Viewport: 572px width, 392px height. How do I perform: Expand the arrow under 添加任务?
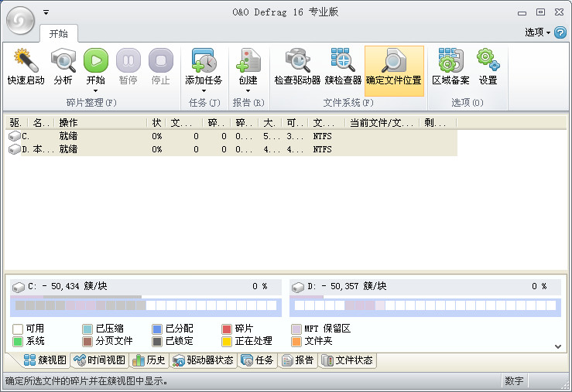[204, 90]
